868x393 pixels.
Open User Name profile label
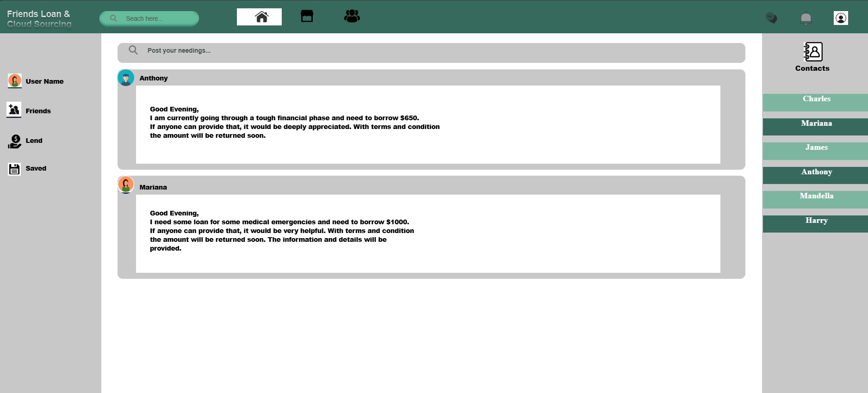pyautogui.click(x=45, y=81)
